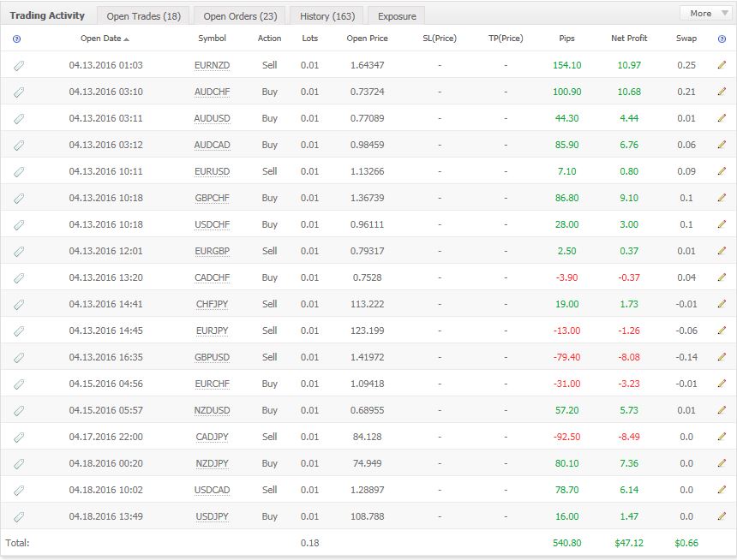This screenshot has height=560, width=737.
Task: Sort by the Net Profit column header
Action: [629, 39]
